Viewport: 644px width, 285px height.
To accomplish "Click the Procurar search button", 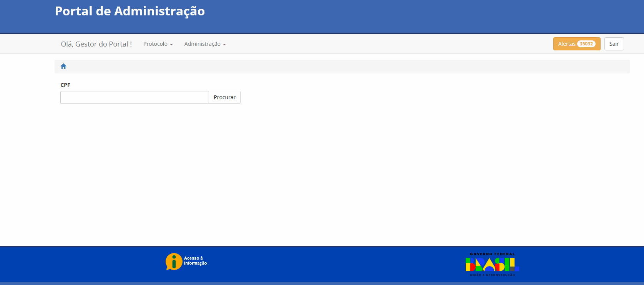I will point(225,97).
